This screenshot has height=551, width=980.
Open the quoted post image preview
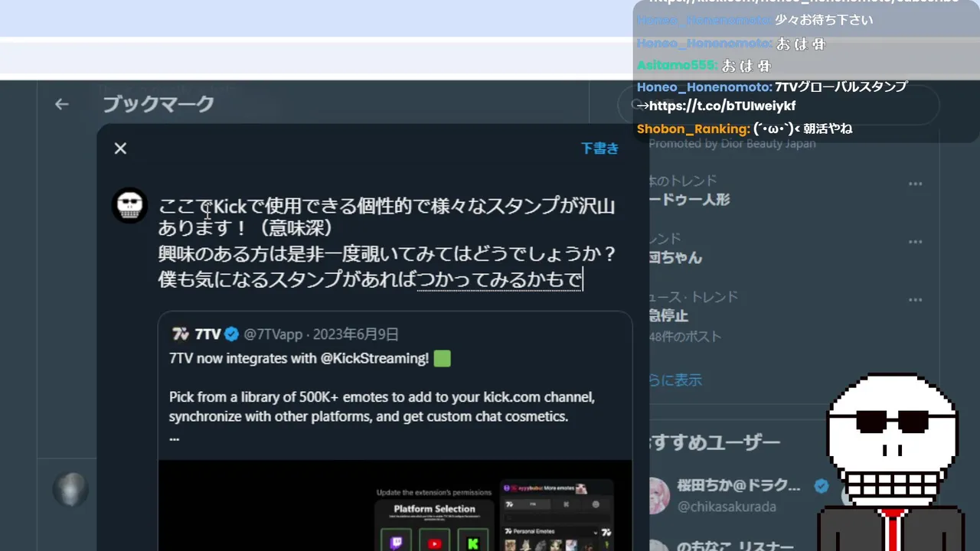(395, 505)
